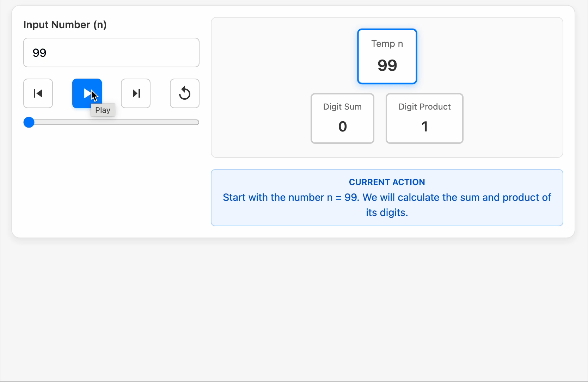The image size is (588, 382).
Task: Click the Digit Sum value 0
Action: coord(343,127)
